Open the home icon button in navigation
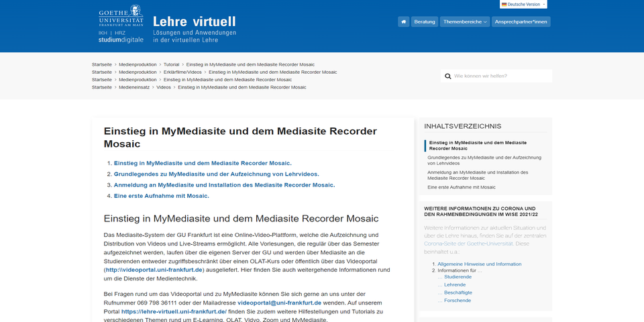644x322 pixels. [x=403, y=21]
